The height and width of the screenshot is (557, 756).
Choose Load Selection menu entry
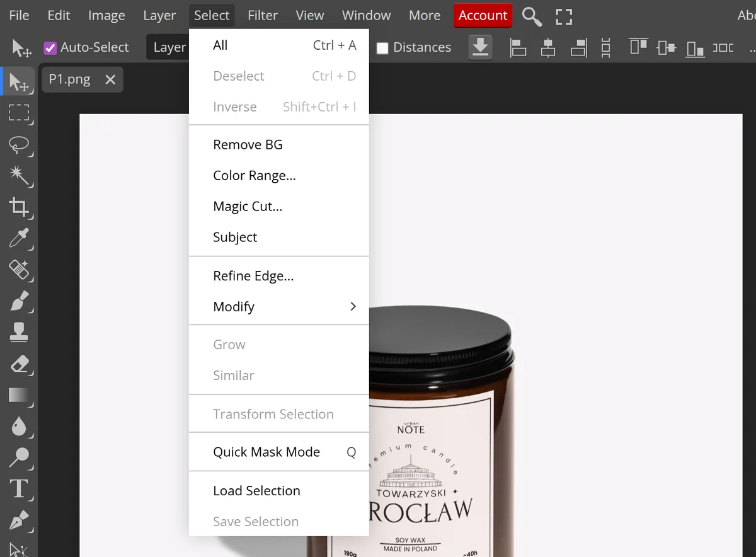tap(278, 491)
